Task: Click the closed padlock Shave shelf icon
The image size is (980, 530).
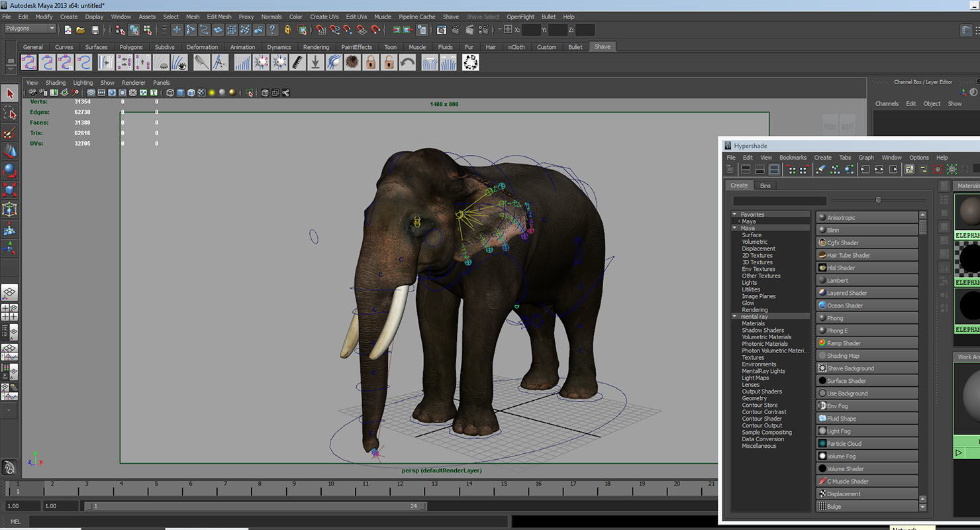Action: 371,62
